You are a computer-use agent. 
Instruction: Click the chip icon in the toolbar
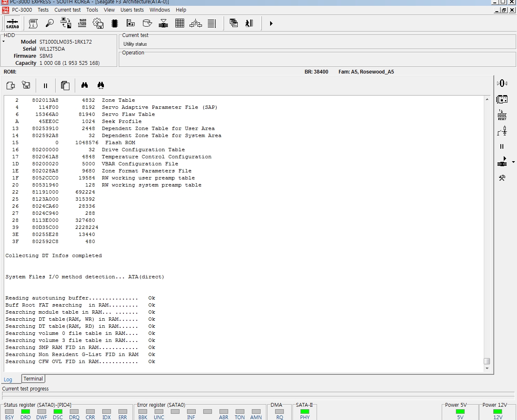[115, 23]
